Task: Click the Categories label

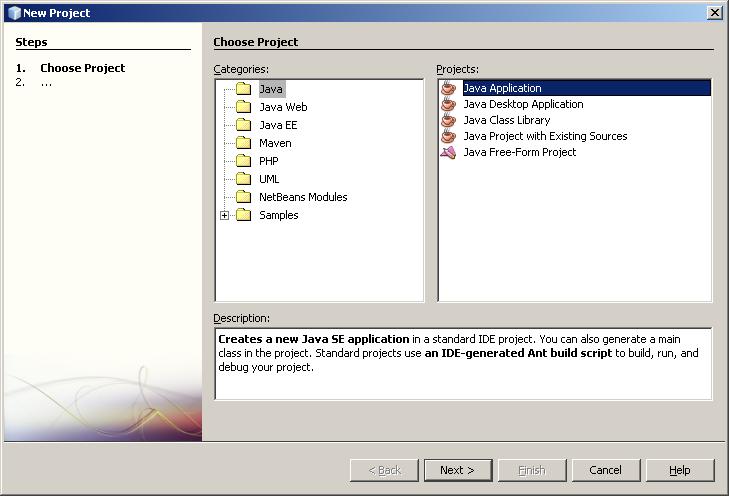Action: [x=241, y=69]
